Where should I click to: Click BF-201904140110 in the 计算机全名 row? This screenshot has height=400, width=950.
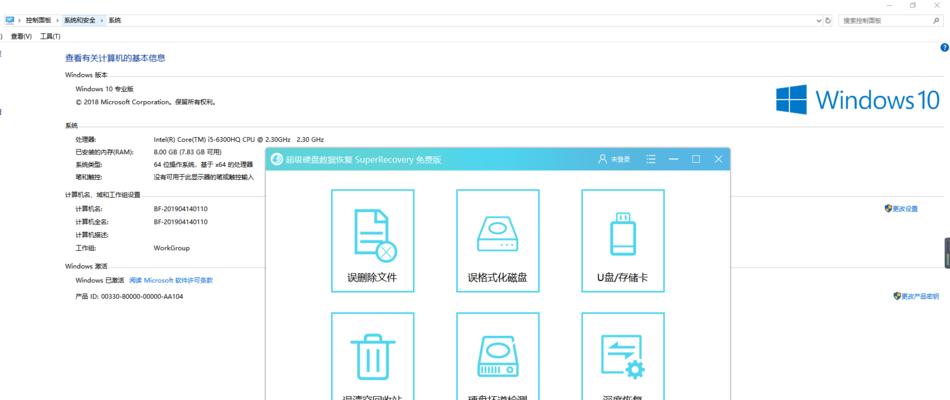point(181,222)
